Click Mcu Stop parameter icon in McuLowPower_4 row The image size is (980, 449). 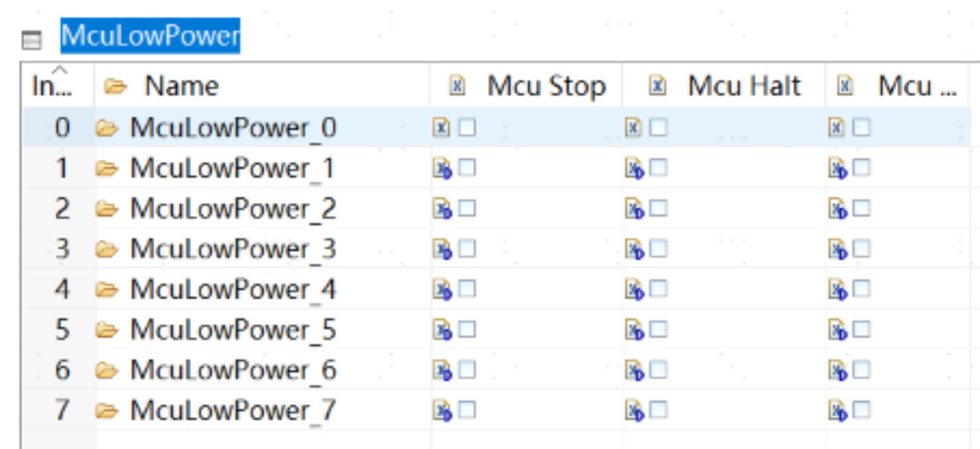point(442,290)
